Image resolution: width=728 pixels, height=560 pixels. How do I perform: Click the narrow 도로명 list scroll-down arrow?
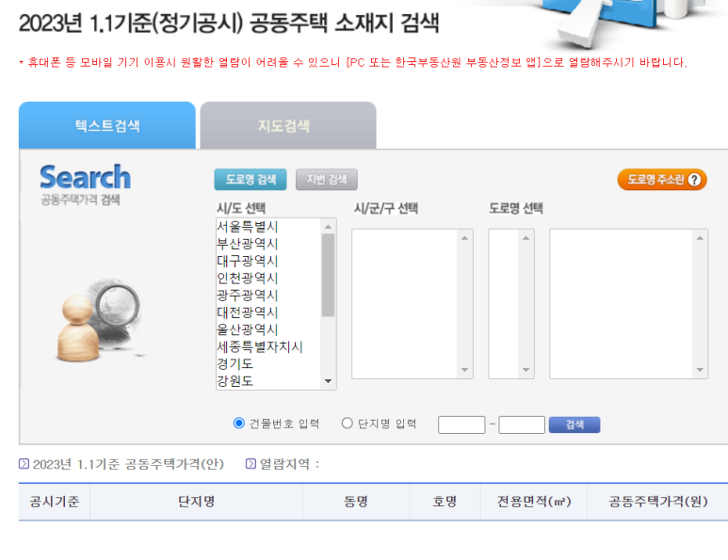[526, 370]
